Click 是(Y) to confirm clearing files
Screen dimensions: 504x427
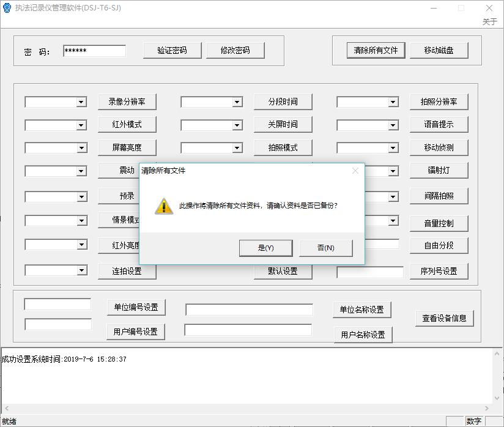pos(265,248)
